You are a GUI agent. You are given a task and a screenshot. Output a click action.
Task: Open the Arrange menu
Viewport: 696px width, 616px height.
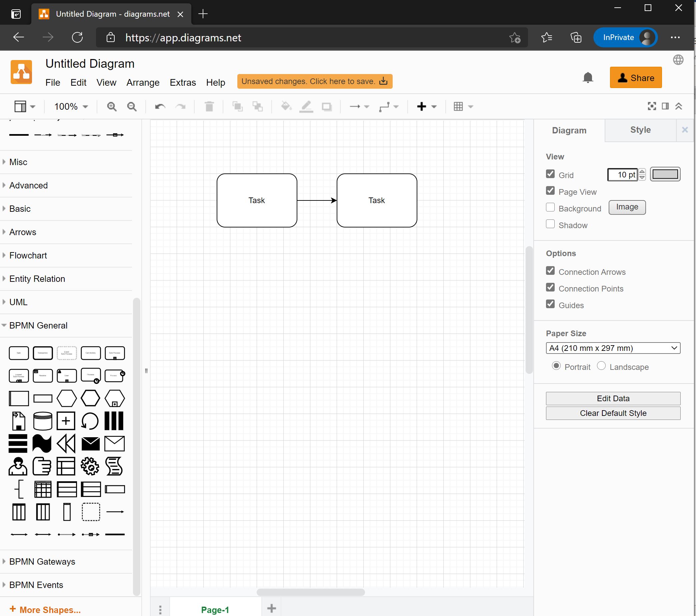tap(143, 82)
